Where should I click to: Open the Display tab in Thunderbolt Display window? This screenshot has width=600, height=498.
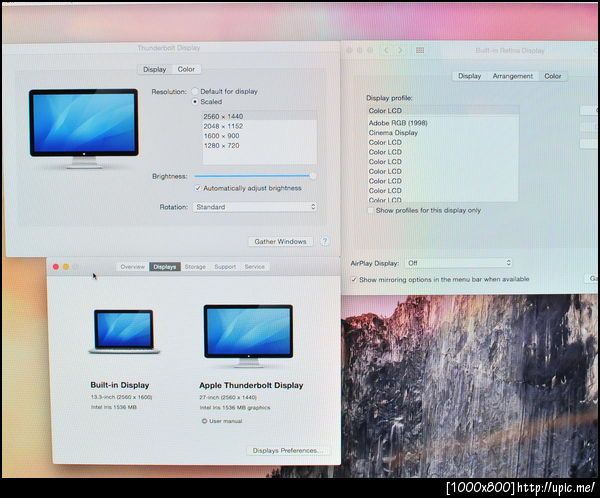point(154,69)
